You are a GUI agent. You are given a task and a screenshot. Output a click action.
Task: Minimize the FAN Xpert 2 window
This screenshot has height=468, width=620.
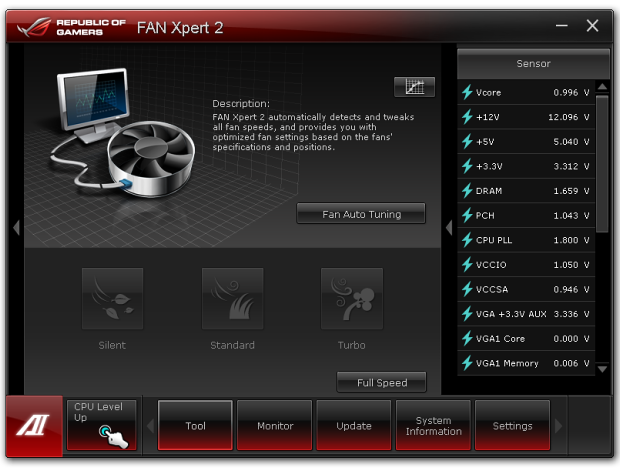(x=561, y=26)
